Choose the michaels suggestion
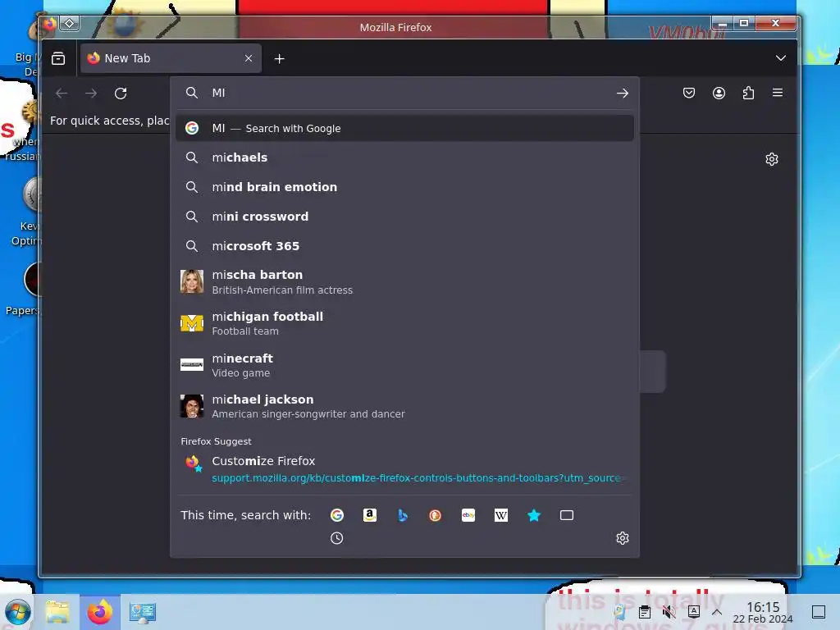The image size is (840, 630). [404, 157]
